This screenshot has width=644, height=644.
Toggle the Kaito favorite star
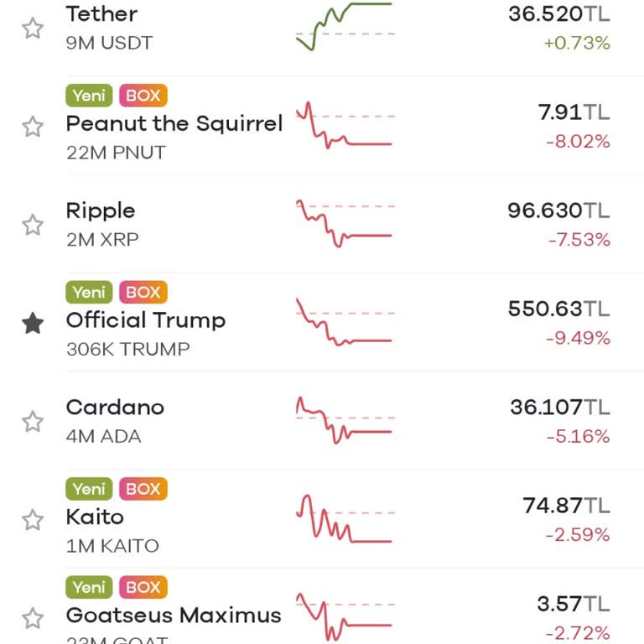pos(33,520)
